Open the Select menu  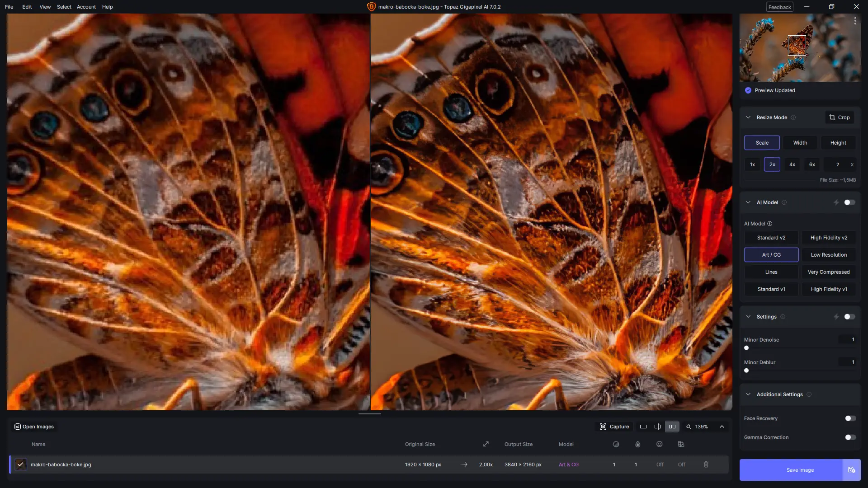pos(64,7)
